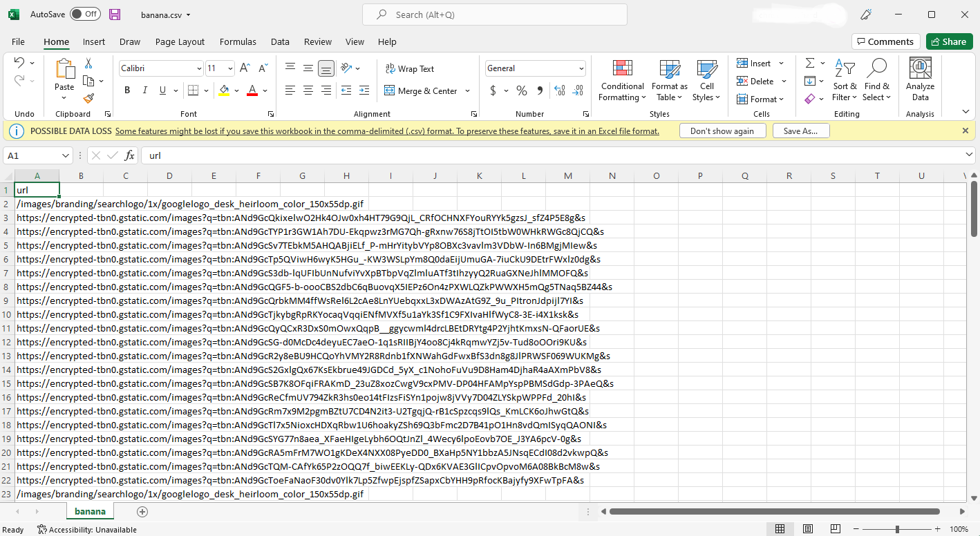Image resolution: width=980 pixels, height=536 pixels.
Task: Click the Undo icon
Action: tap(19, 63)
